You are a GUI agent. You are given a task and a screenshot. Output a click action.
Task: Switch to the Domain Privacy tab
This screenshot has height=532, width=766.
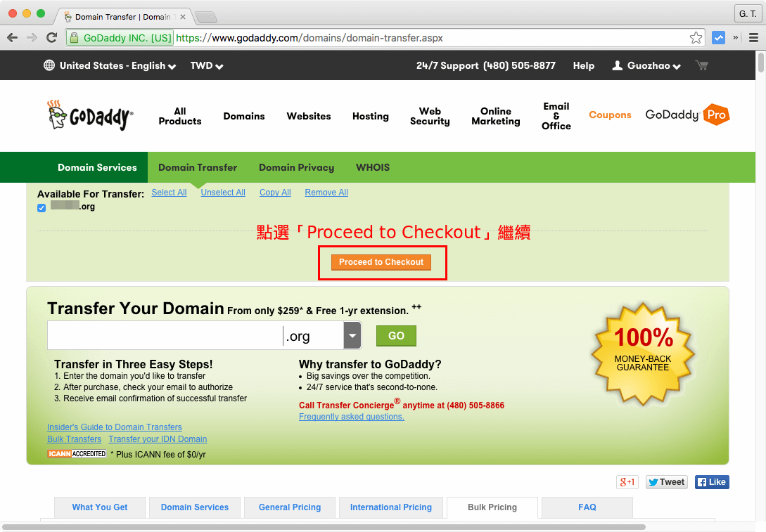click(296, 167)
